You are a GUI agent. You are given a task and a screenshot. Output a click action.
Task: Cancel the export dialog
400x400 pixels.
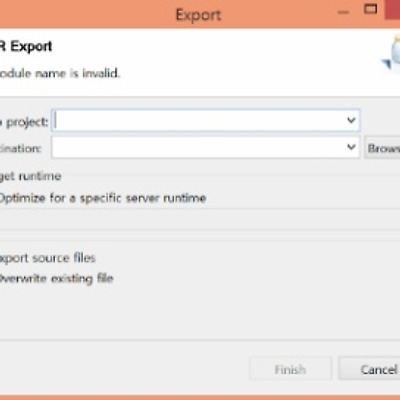pos(370,369)
